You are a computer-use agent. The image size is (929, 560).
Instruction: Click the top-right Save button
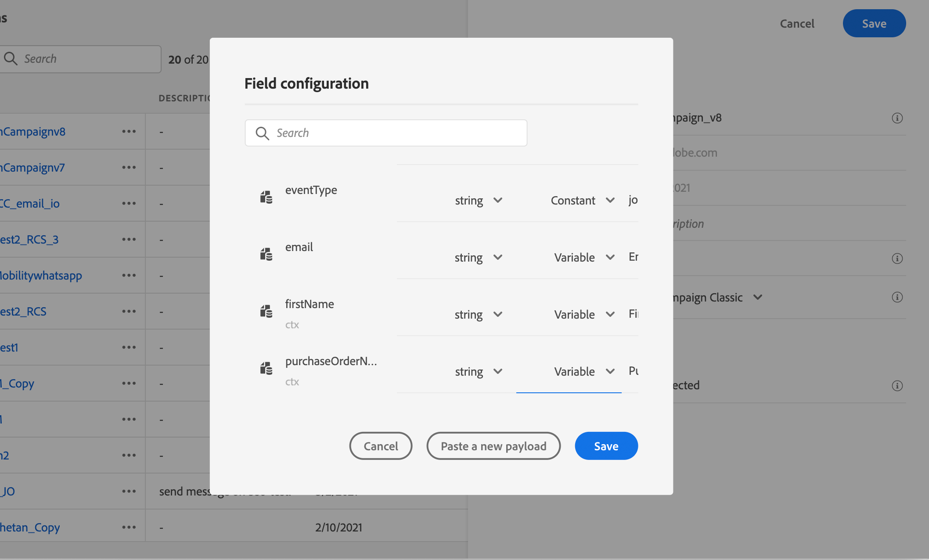coord(874,24)
